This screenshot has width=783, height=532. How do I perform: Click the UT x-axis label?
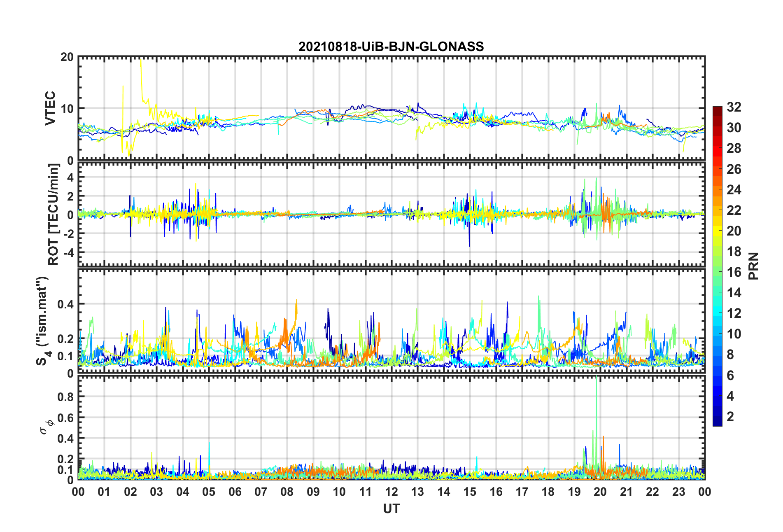coord(391,509)
